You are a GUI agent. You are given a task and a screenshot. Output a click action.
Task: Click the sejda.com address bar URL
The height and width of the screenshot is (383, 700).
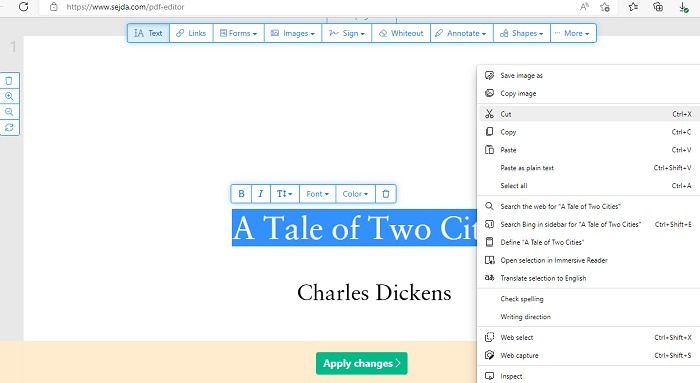125,7
